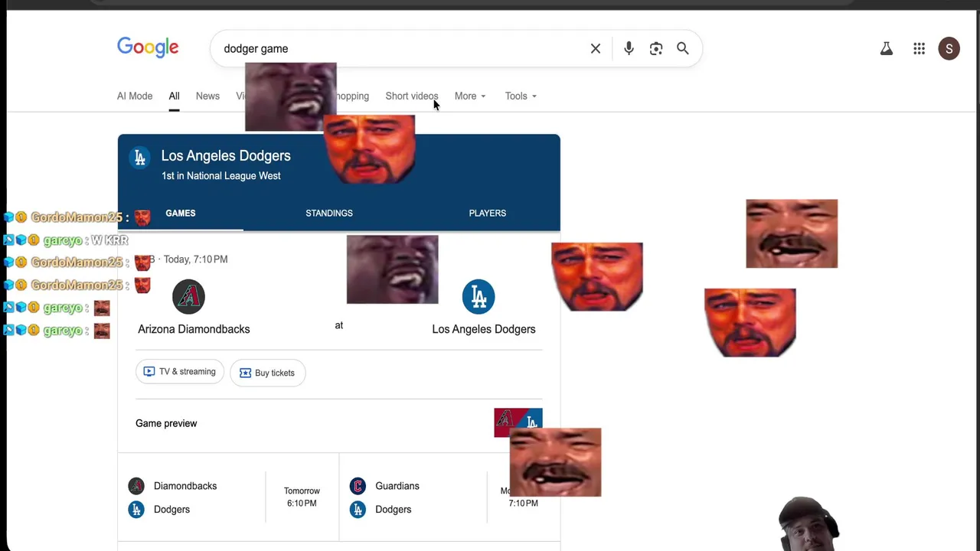Click the Los Angeles Dodgers game logo
Image resolution: width=980 pixels, height=551 pixels.
point(479,297)
